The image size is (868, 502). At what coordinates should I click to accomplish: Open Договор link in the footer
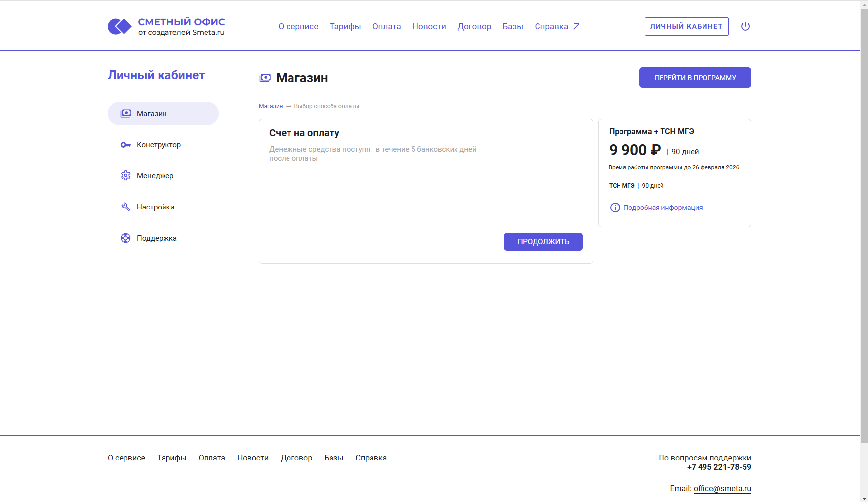coord(296,458)
